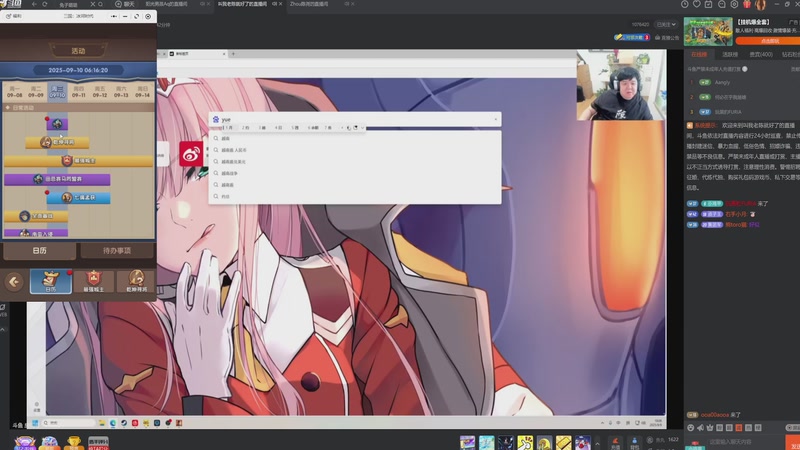Open Edge browser icon in streamed taskbar
Image resolution: width=800 pixels, height=450 pixels.
[113, 423]
